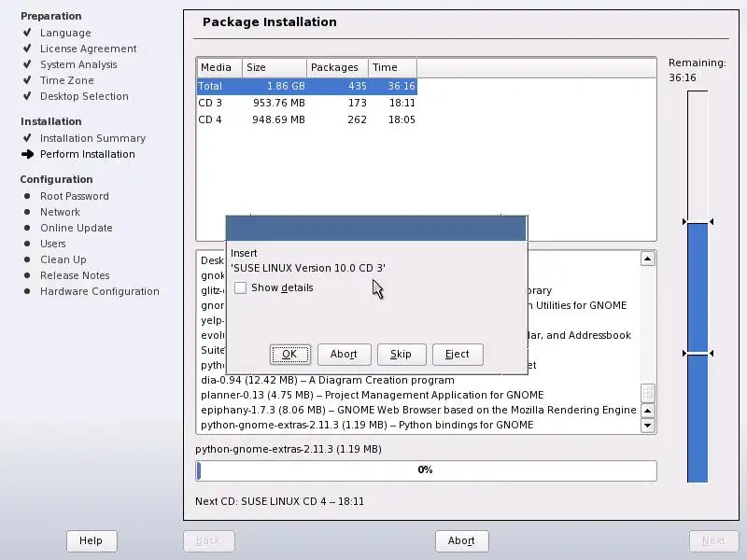Screen dimensions: 747x560
Task: Click Network step in sidebar
Action: coord(60,212)
